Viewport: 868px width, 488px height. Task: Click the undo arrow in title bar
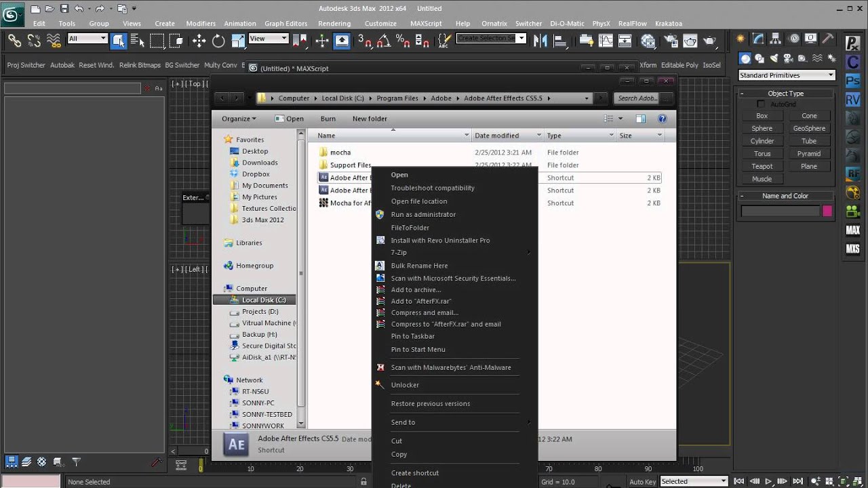79,8
